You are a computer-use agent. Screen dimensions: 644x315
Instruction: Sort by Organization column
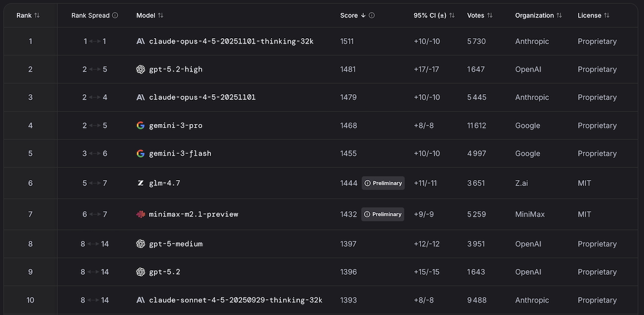click(x=559, y=15)
